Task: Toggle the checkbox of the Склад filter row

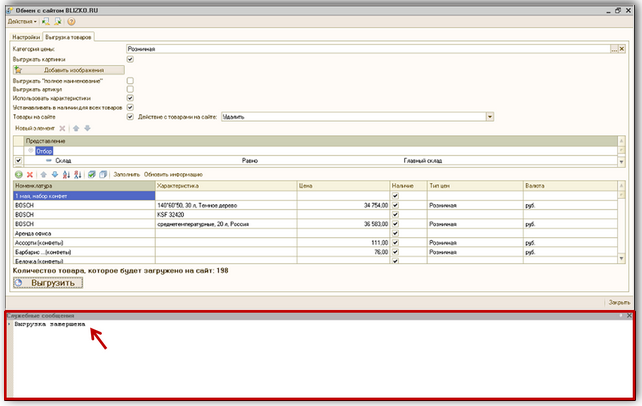Action: [x=18, y=160]
